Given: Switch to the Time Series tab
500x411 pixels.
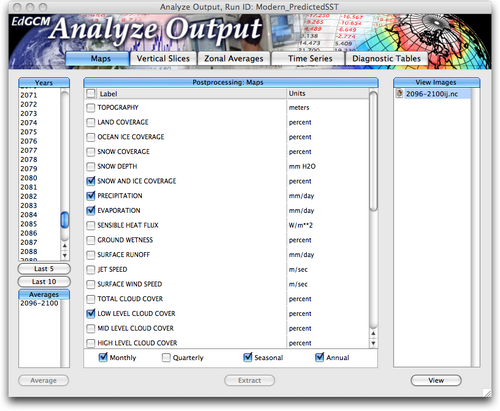Looking at the screenshot, I should (308, 58).
